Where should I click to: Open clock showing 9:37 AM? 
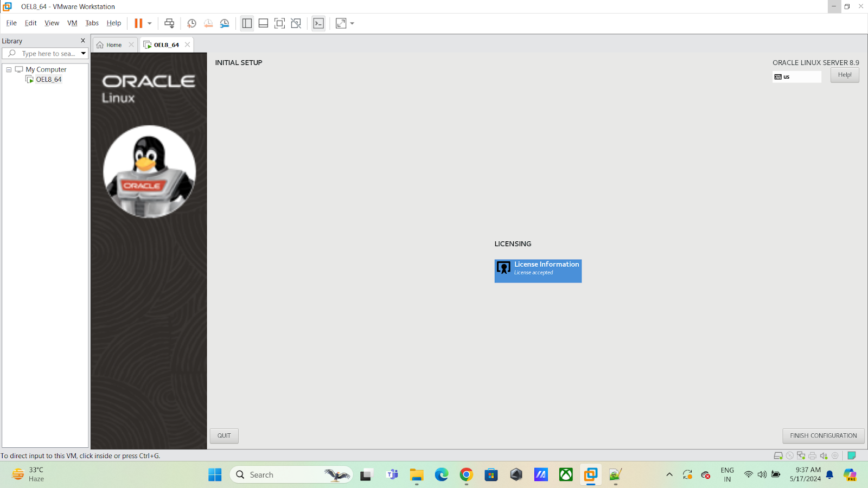tap(806, 475)
